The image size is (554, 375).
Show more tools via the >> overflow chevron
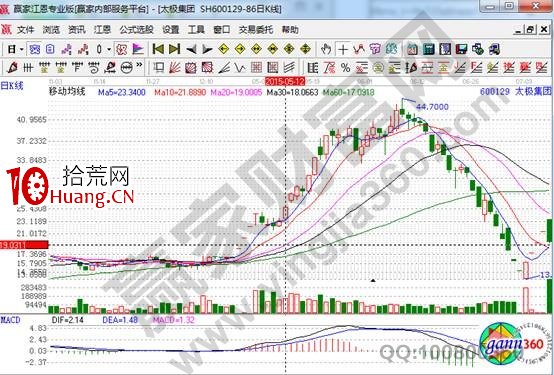[139, 65]
